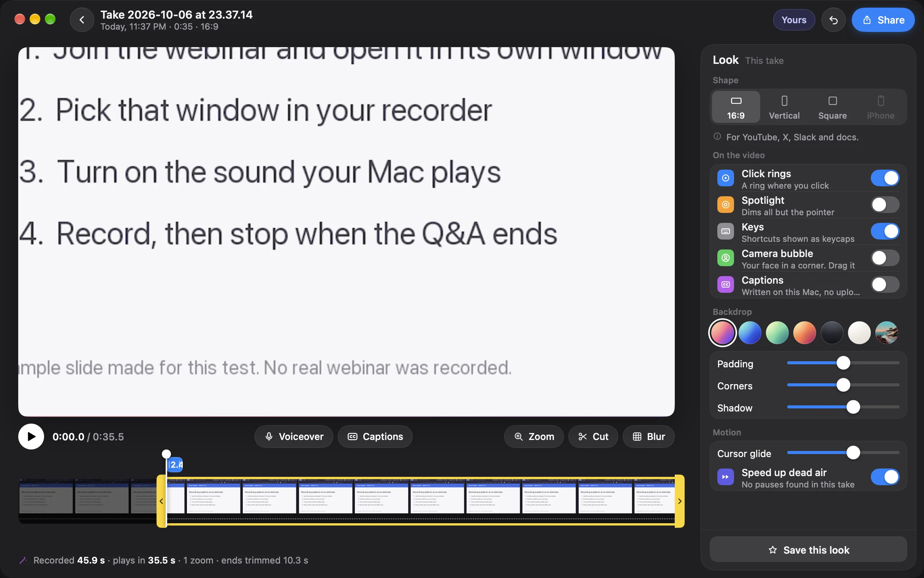Turn off Click rings toggle
924x578 pixels.
(884, 178)
